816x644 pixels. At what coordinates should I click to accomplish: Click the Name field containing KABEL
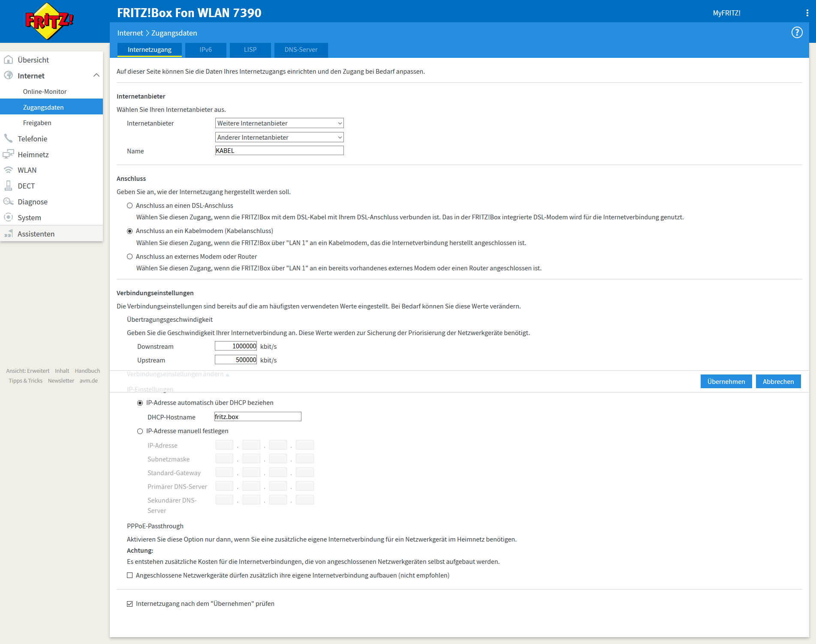[279, 150]
